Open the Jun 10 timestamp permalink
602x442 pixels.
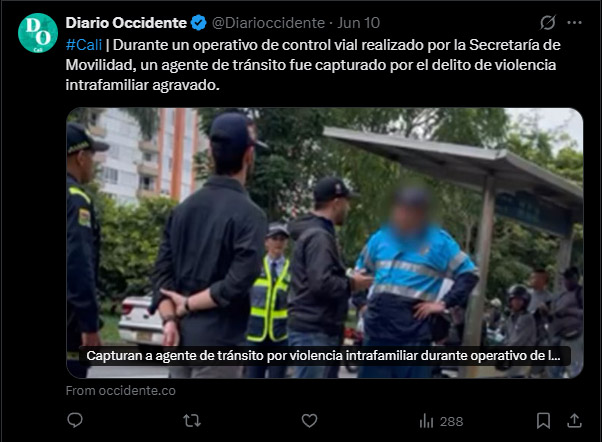pyautogui.click(x=359, y=23)
